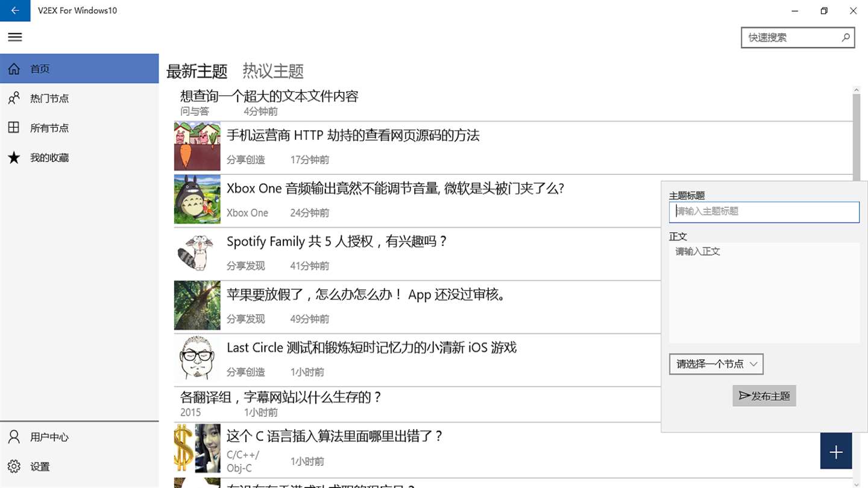The height and width of the screenshot is (488, 868).
Task: Click timestamp 41分钟前
Action: 310,266
